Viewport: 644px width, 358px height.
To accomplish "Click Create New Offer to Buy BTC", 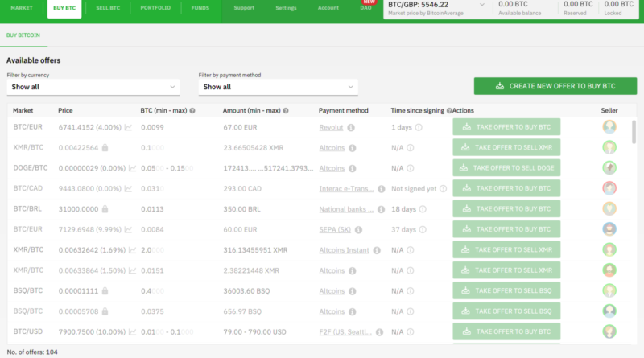I will 555,86.
